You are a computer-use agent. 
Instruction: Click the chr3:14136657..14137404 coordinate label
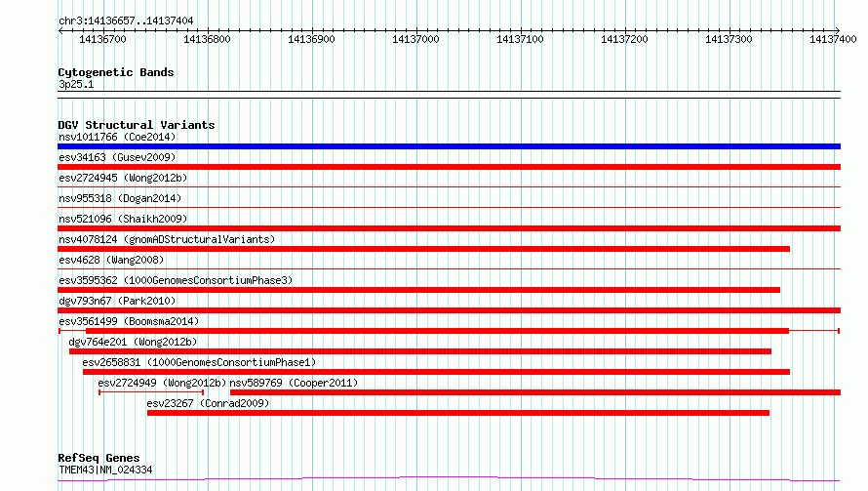126,20
